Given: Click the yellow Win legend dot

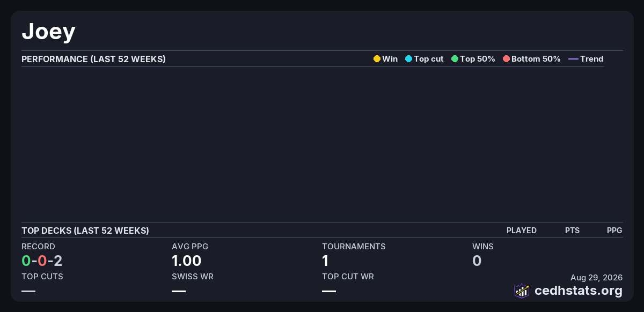Looking at the screenshot, I should pyautogui.click(x=377, y=59).
